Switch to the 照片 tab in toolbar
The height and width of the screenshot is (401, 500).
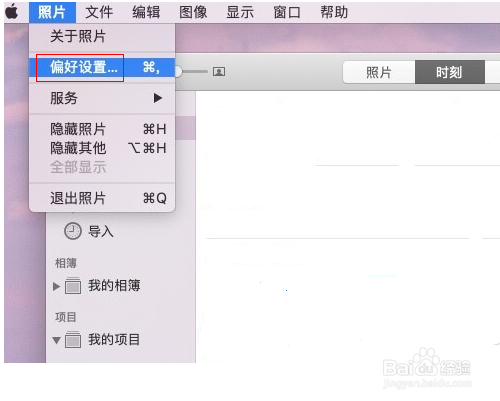379,72
